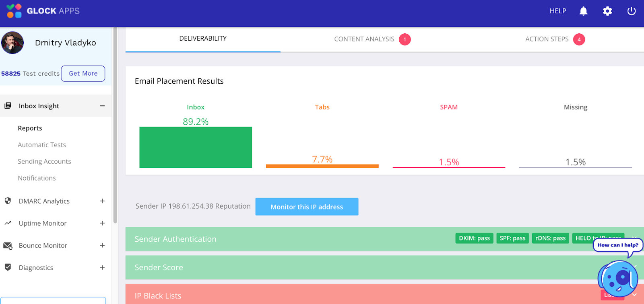
Task: Click the Get More credits button
Action: coord(83,74)
